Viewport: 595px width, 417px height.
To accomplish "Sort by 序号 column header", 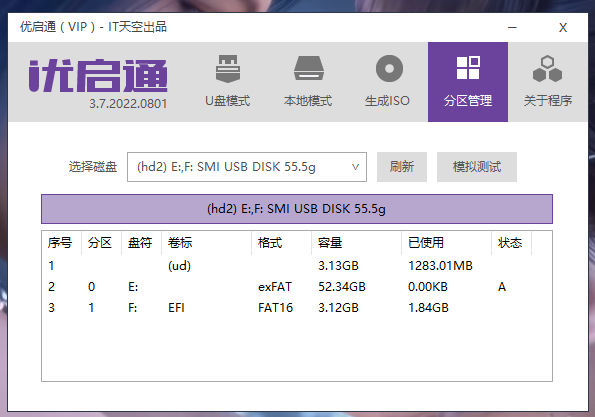I will coord(61,243).
